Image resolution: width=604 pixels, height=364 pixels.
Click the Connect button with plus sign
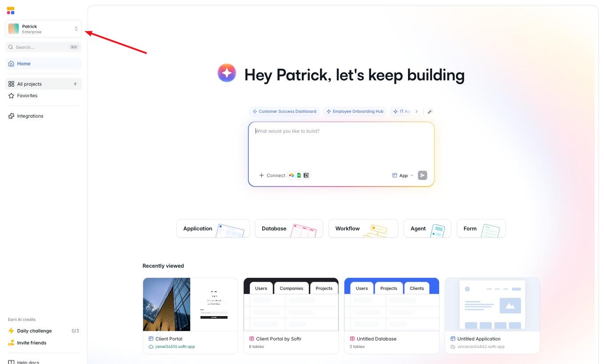tap(272, 175)
